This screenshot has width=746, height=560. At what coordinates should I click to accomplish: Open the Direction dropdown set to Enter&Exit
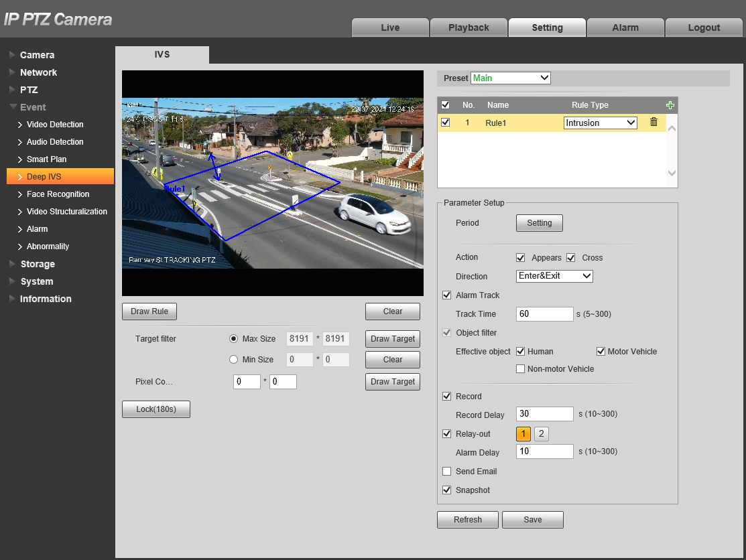(554, 275)
